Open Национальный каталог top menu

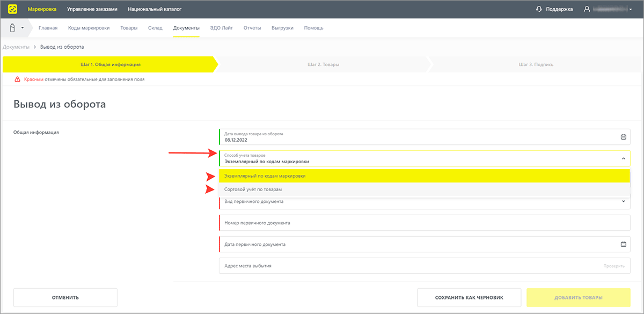[x=155, y=9]
